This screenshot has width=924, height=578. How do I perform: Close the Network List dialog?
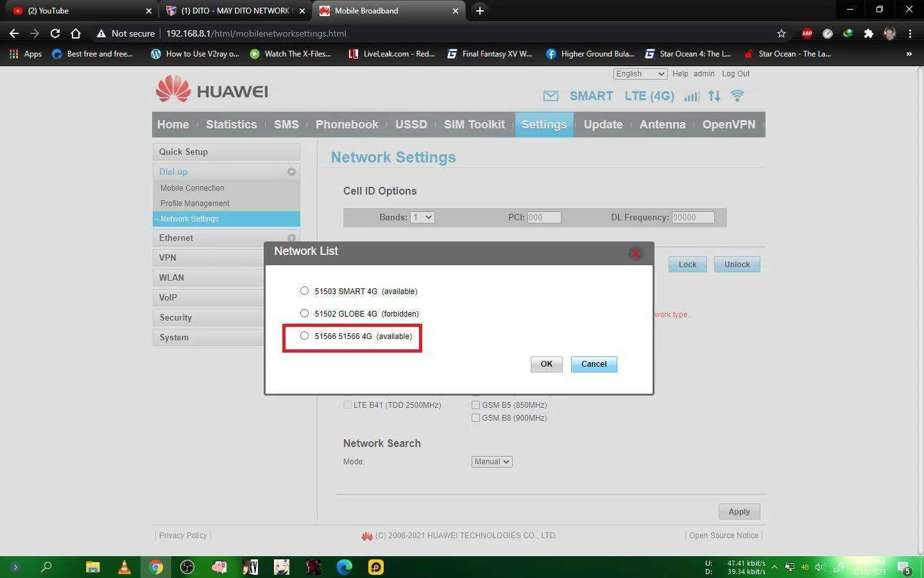(636, 253)
